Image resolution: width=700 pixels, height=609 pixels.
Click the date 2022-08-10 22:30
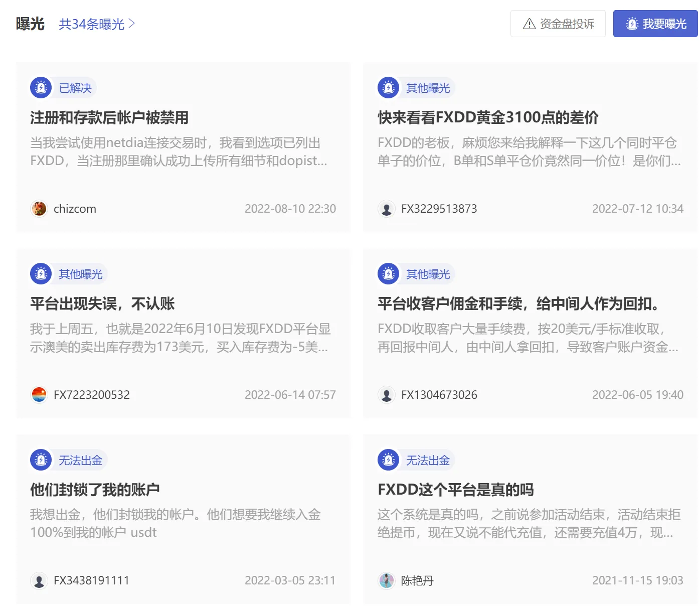[290, 209]
